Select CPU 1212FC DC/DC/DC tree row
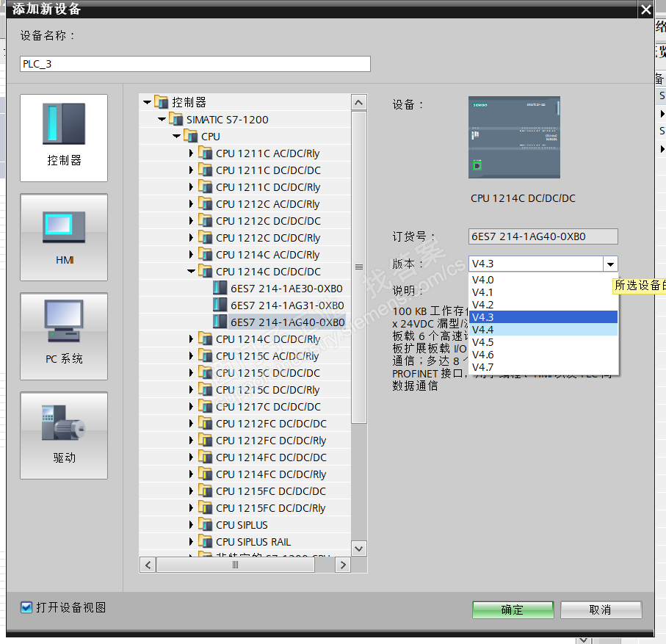This screenshot has height=644, width=666. (245, 423)
